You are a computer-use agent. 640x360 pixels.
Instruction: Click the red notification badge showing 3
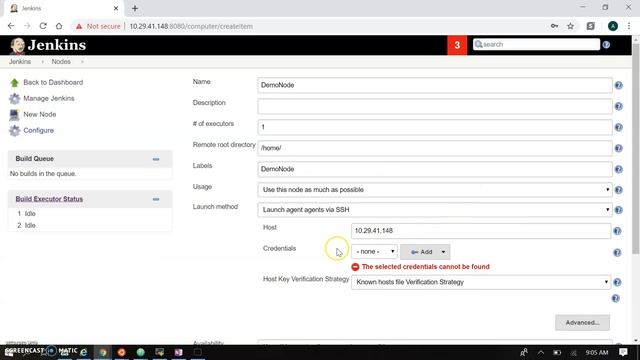point(457,45)
